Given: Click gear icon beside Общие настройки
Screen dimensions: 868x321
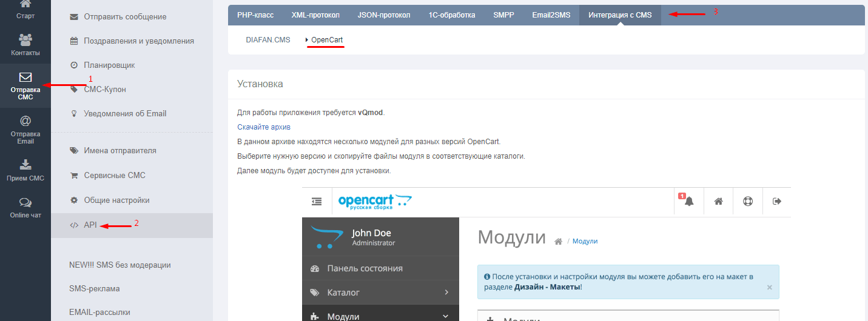Looking at the screenshot, I should 74,200.
